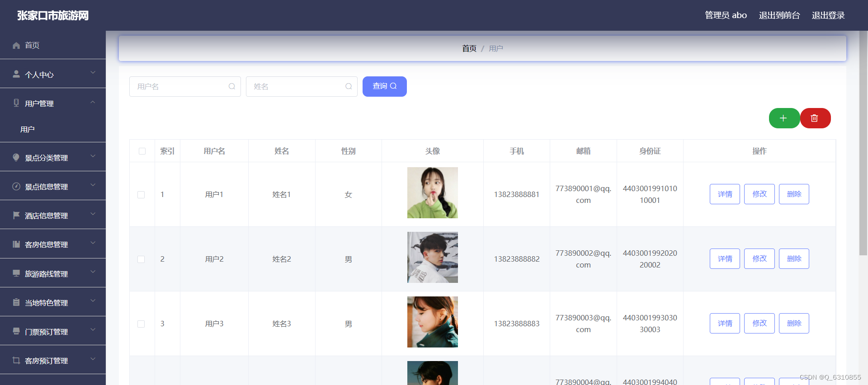The image size is (868, 385).
Task: Open the 用户 submenu item
Action: [53, 129]
